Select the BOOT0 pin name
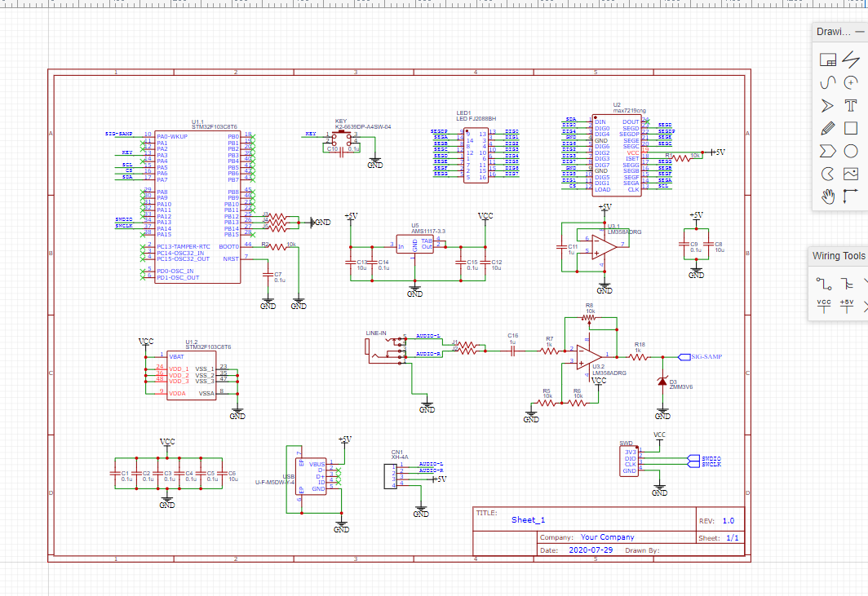The image size is (868, 596). click(228, 247)
